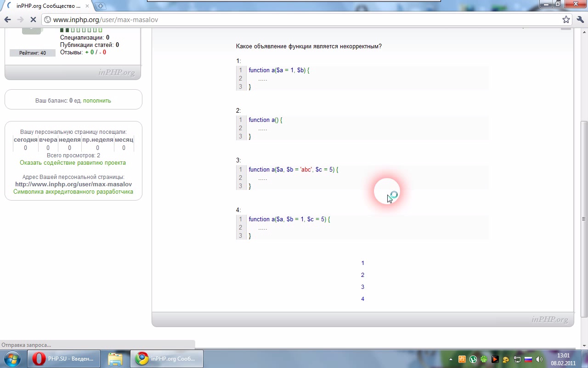
Task: Click the page vertical scrollbar thumb
Action: click(584, 218)
